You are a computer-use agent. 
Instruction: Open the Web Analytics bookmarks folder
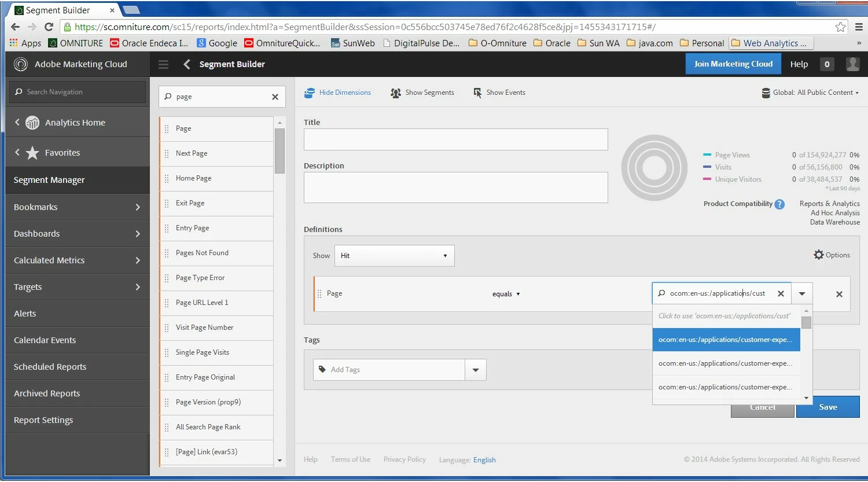[771, 43]
